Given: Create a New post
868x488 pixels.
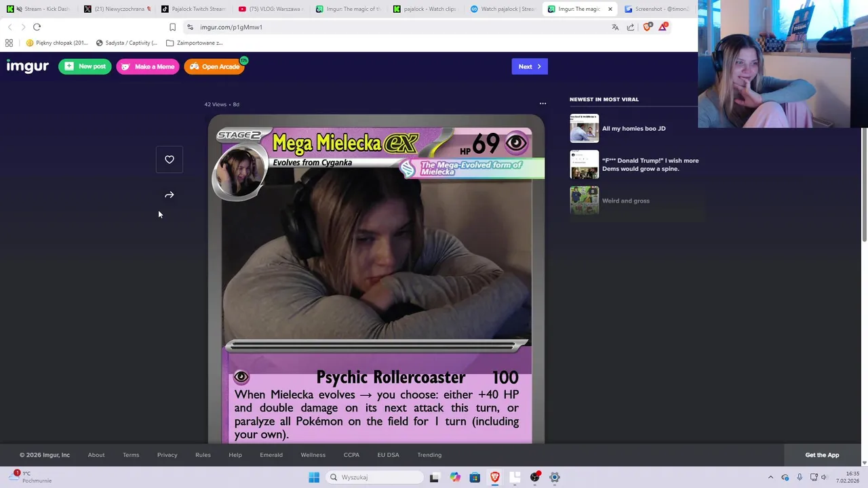Looking at the screenshot, I should [85, 66].
